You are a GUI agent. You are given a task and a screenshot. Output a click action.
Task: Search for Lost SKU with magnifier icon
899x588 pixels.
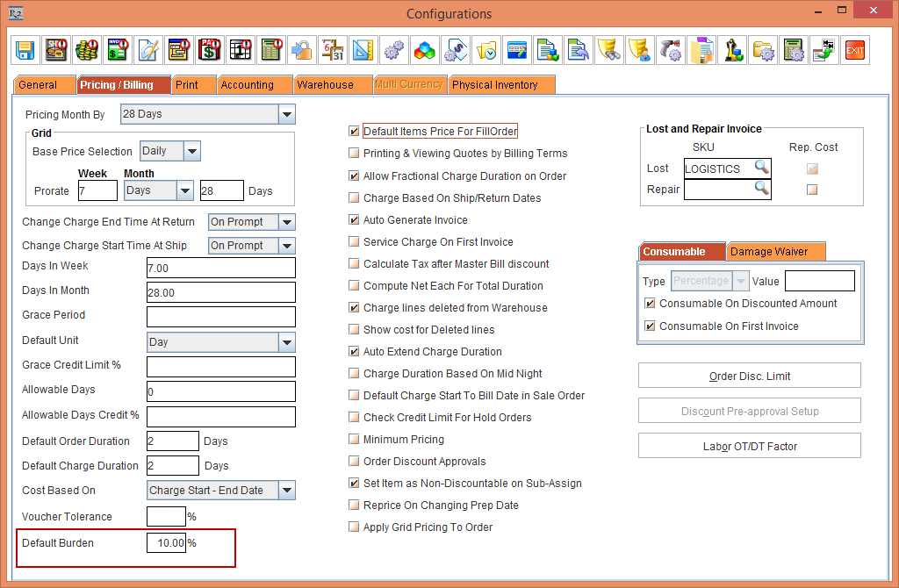(761, 168)
